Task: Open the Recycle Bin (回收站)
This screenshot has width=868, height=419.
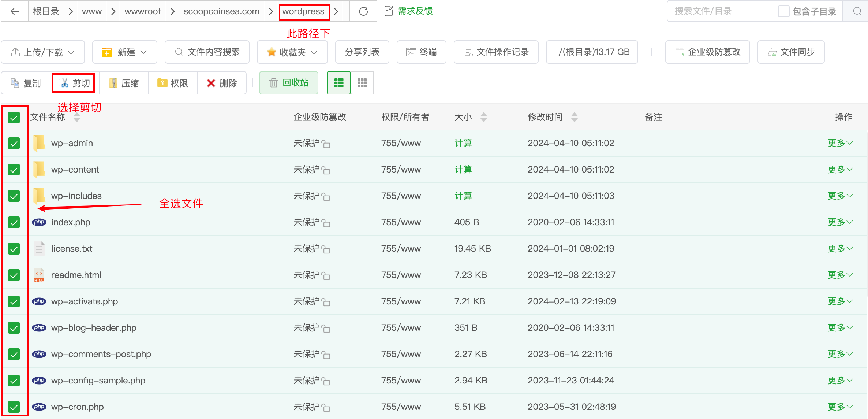Action: [x=289, y=83]
